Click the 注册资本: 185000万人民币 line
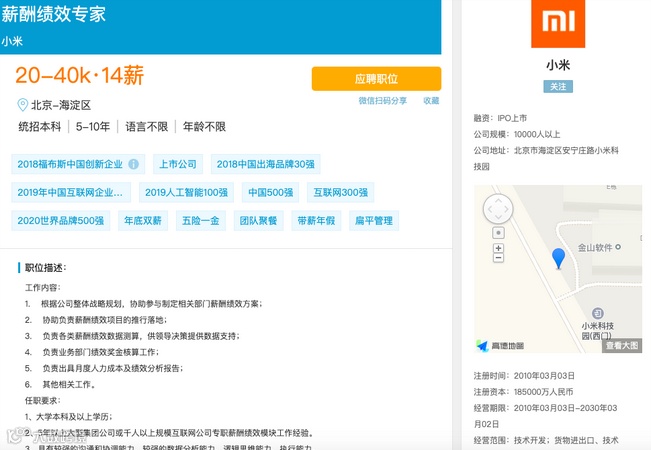The width and height of the screenshot is (651, 450). (523, 392)
